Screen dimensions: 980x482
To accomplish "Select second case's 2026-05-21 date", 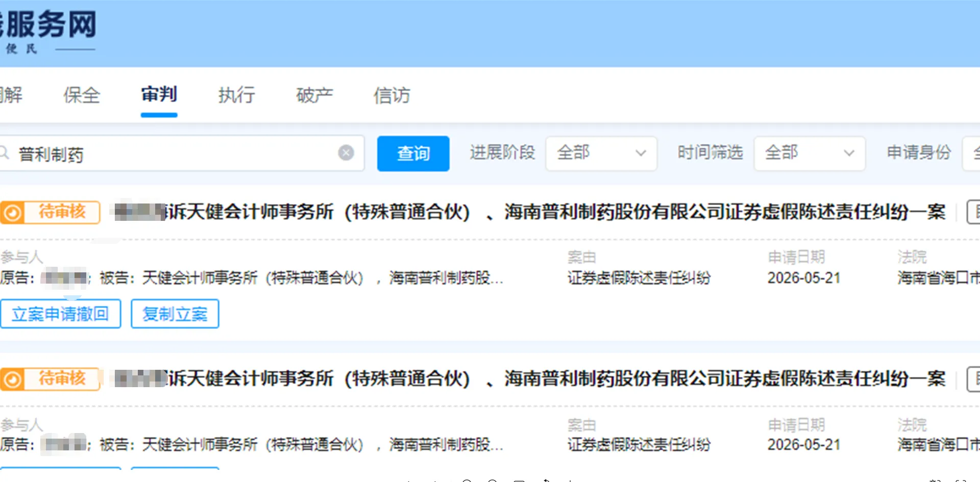I will pyautogui.click(x=804, y=445).
